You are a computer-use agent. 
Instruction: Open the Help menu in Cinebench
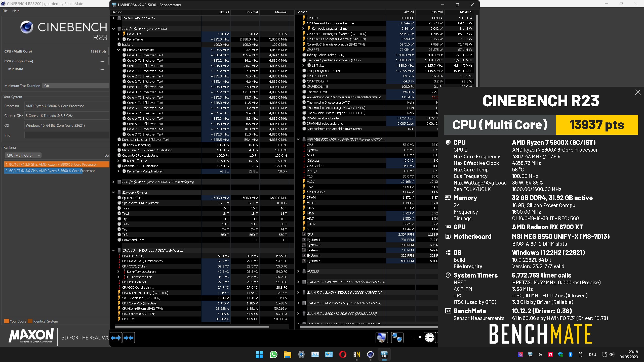pyautogui.click(x=16, y=11)
